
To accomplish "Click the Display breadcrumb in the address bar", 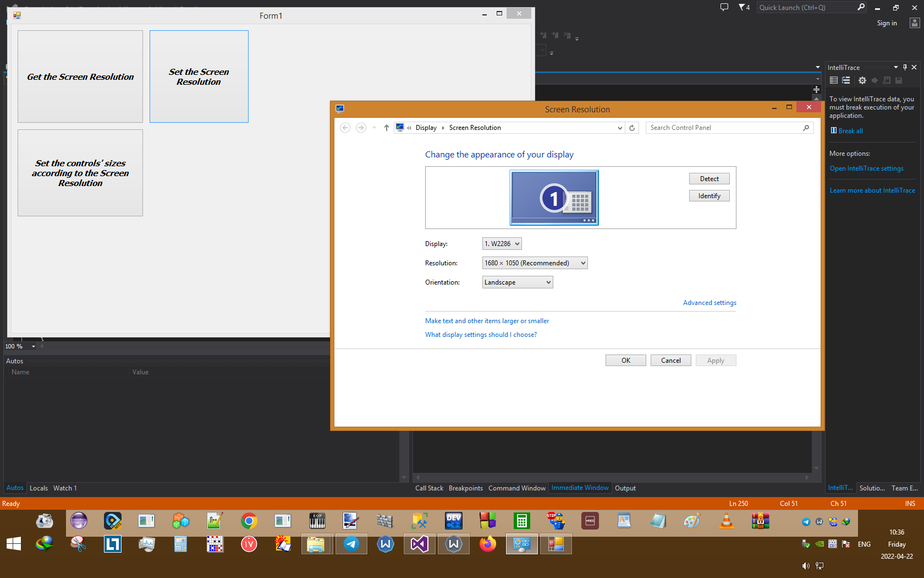I will [426, 128].
